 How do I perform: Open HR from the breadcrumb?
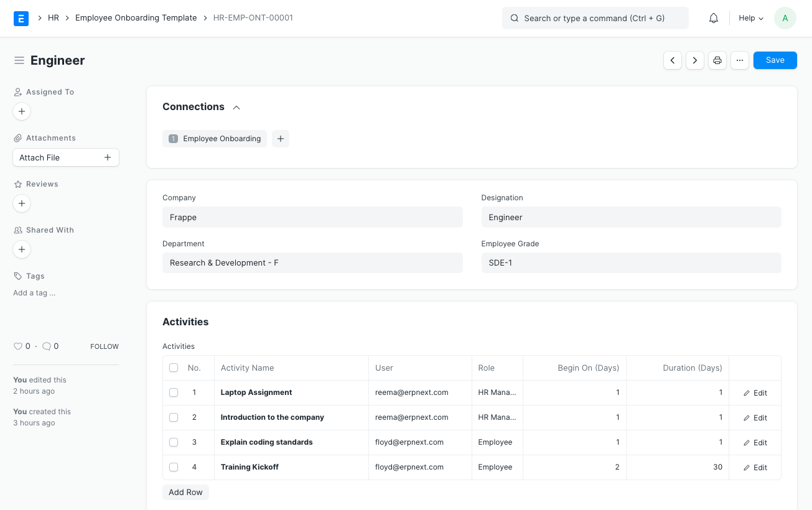click(x=54, y=17)
